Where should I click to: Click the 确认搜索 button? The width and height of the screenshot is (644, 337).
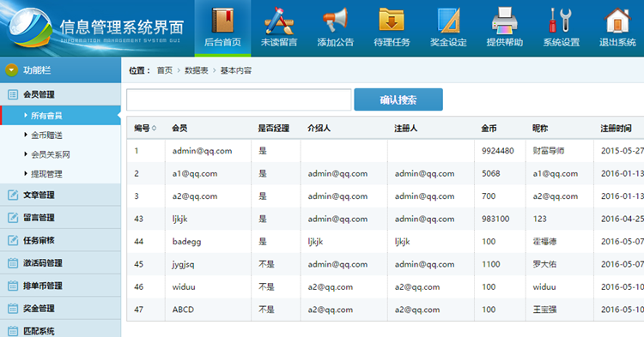click(x=398, y=99)
